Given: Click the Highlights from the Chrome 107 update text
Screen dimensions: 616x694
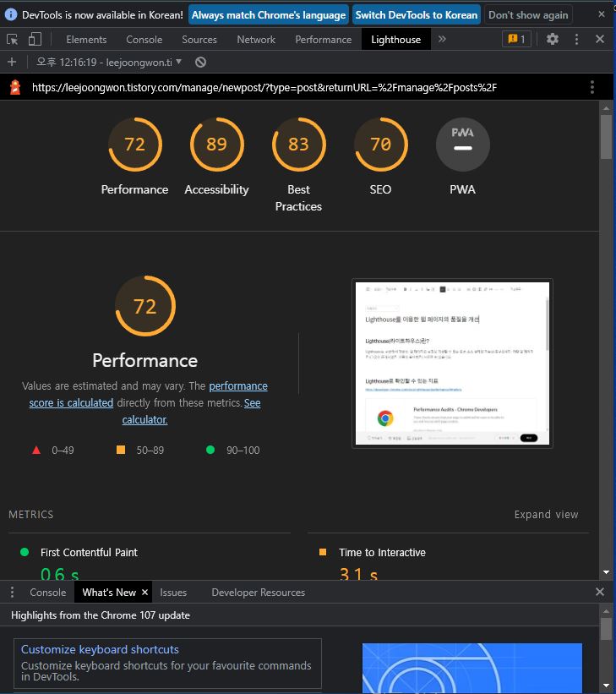Looking at the screenshot, I should [101, 615].
